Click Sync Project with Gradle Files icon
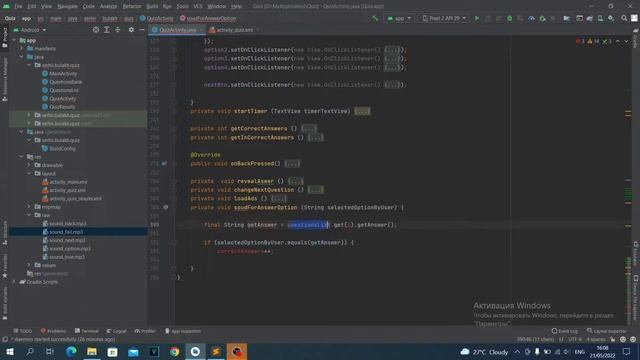This screenshot has height=360, width=640. click(590, 18)
